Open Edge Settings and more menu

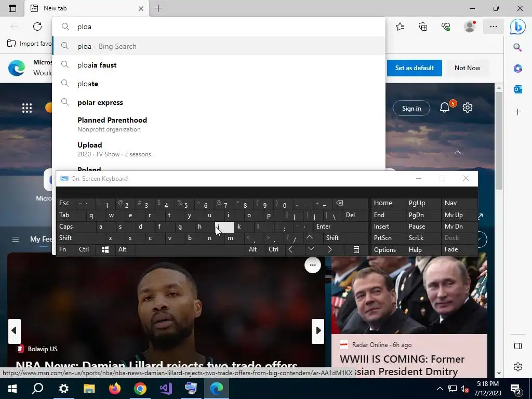tap(494, 26)
